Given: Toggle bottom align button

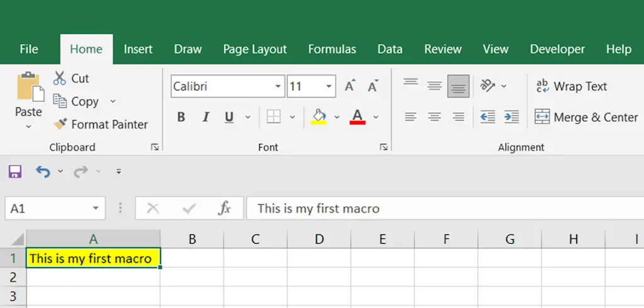Looking at the screenshot, I should coord(458,86).
